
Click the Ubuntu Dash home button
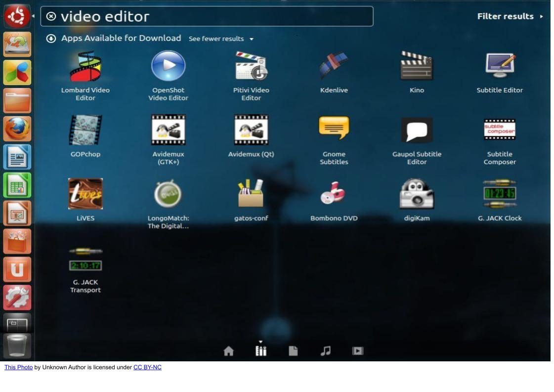[17, 16]
